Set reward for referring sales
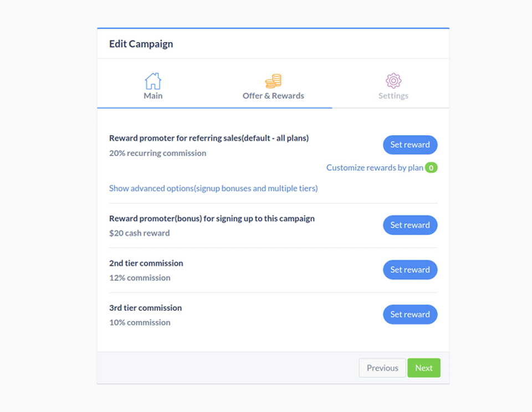The image size is (532, 412). coord(410,145)
